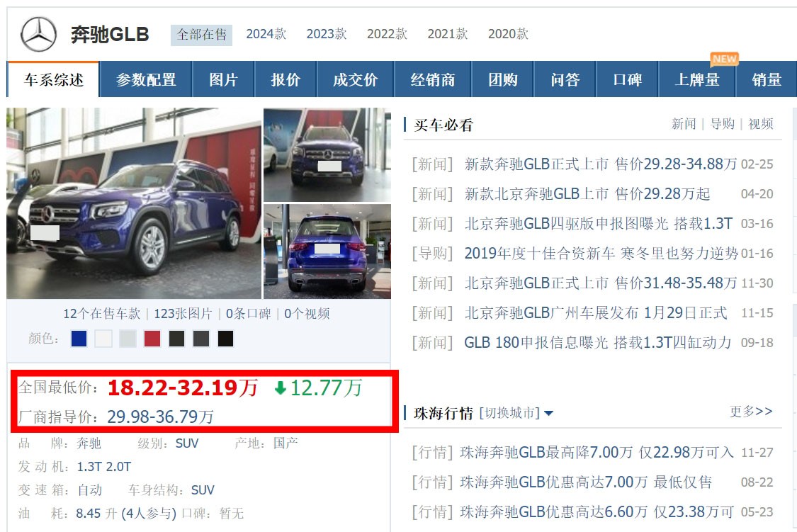Open article GLB 180申报信息曝光
Viewport: 797px width, 532px height.
pyautogui.click(x=598, y=342)
